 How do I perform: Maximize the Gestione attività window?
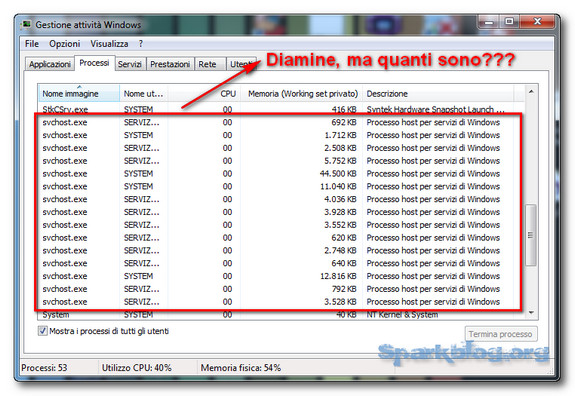tap(509, 22)
